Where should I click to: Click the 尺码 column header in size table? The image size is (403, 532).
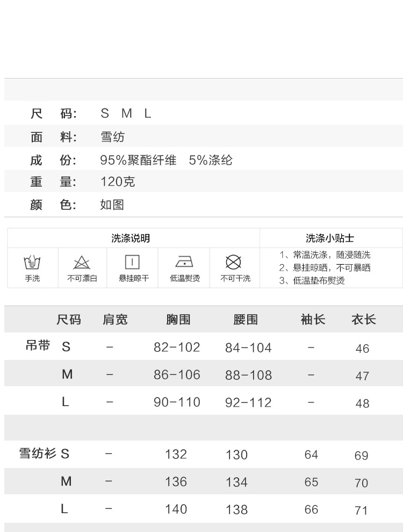pyautogui.click(x=68, y=320)
